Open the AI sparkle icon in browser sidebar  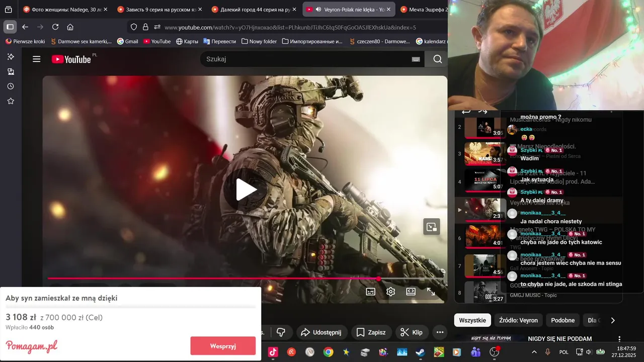pos(11,57)
